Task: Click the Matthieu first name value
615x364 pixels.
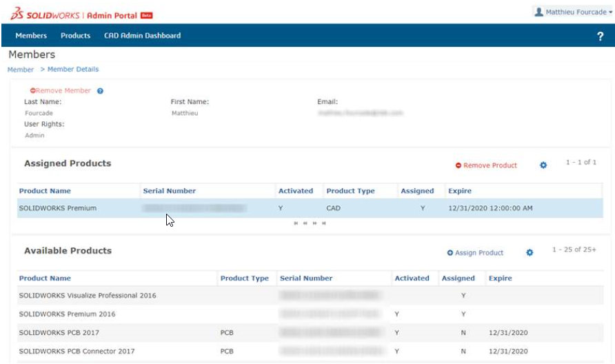Action: [x=185, y=113]
